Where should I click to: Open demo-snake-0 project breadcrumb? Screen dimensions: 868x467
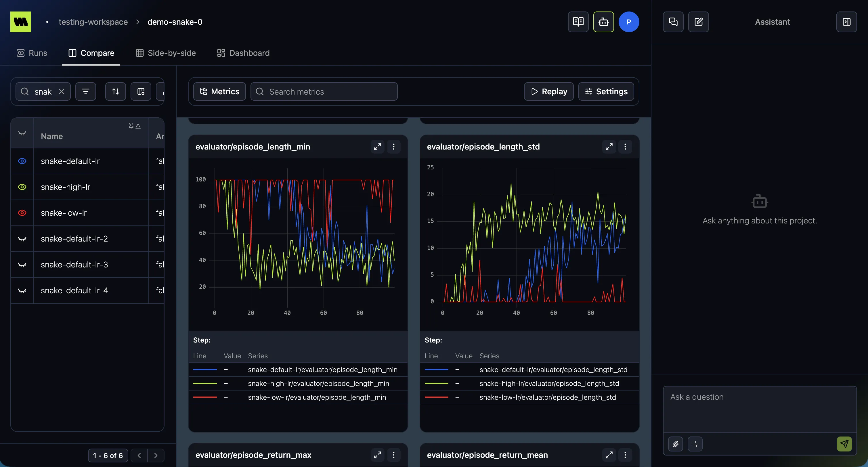click(x=175, y=22)
